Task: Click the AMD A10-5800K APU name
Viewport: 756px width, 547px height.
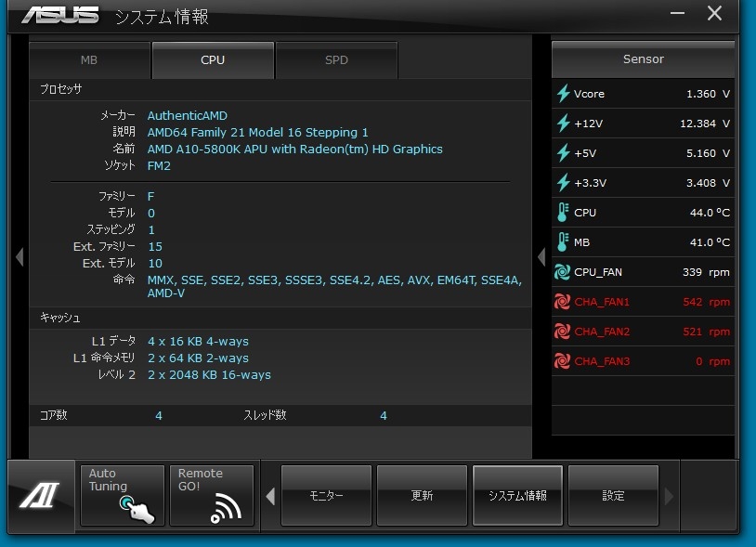Action: tap(295, 149)
